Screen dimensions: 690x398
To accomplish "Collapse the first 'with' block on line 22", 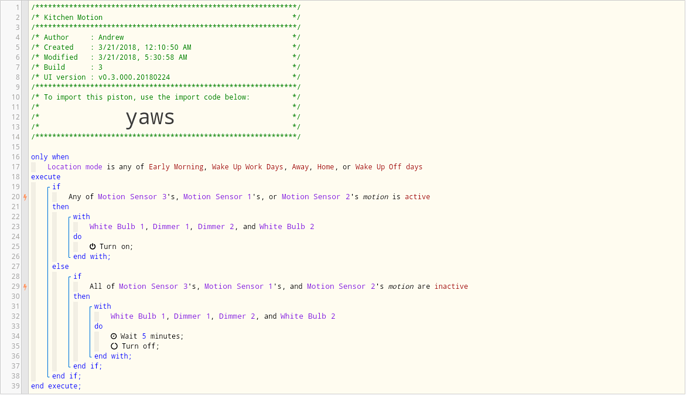I will pyautogui.click(x=70, y=217).
